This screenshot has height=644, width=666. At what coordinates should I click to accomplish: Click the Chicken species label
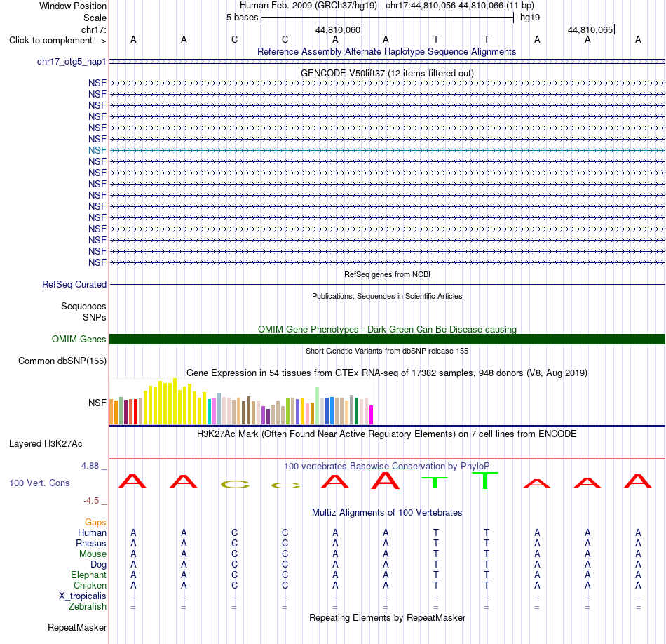(x=90, y=585)
